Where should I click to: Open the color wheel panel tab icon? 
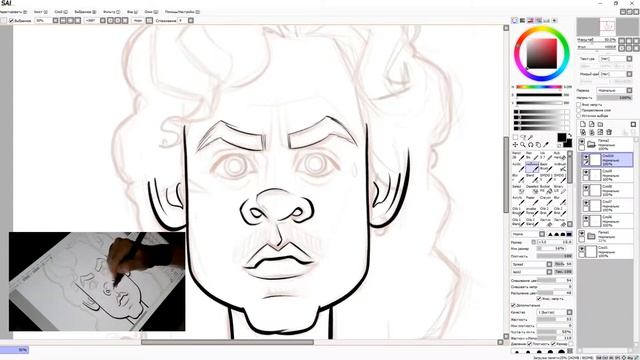(x=515, y=20)
